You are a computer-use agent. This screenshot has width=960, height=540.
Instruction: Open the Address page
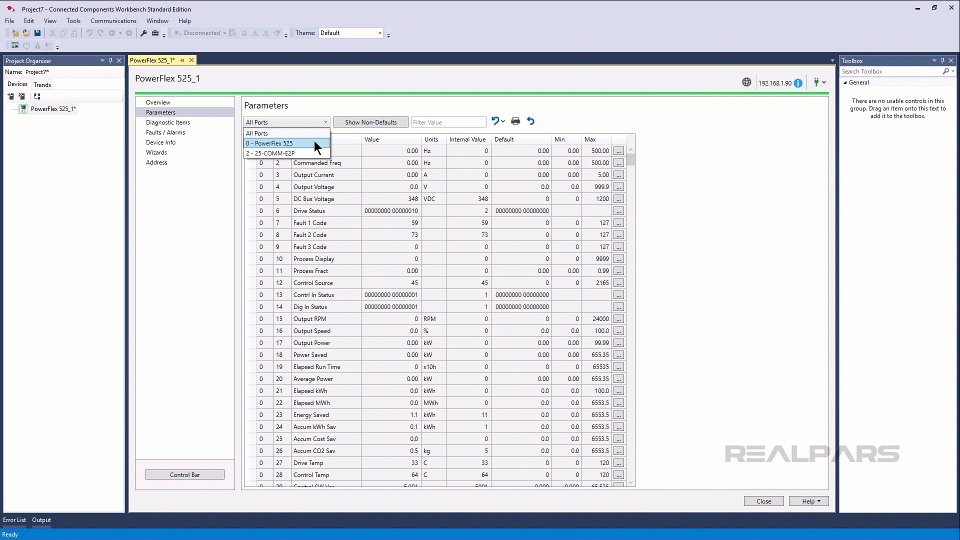(x=156, y=162)
